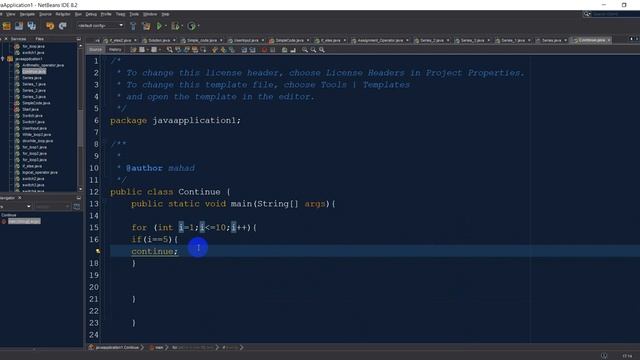640x360 pixels.
Task: Select UserInput.java in the project tree
Action: 34,128
